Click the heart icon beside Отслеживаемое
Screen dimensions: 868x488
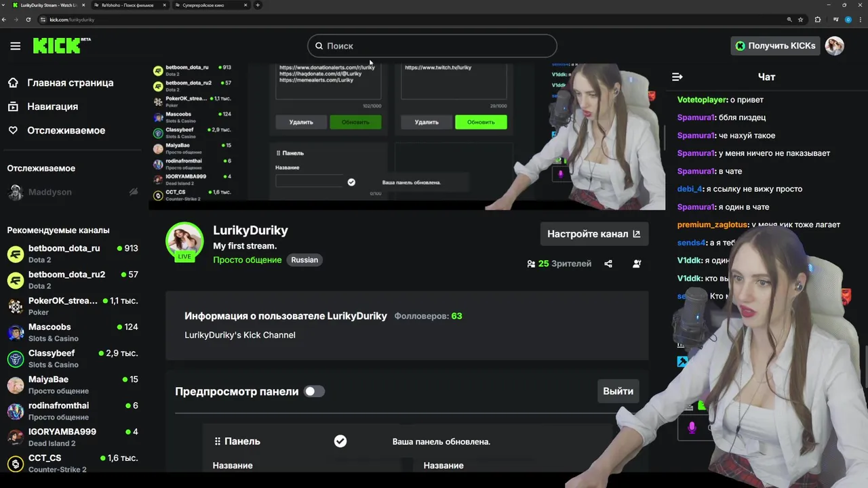(13, 130)
